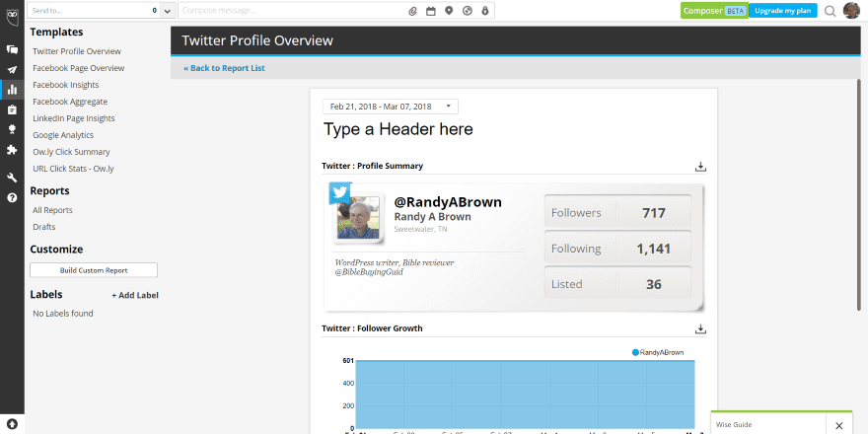868x434 pixels.
Task: Download the Follower Growth module
Action: tap(700, 329)
